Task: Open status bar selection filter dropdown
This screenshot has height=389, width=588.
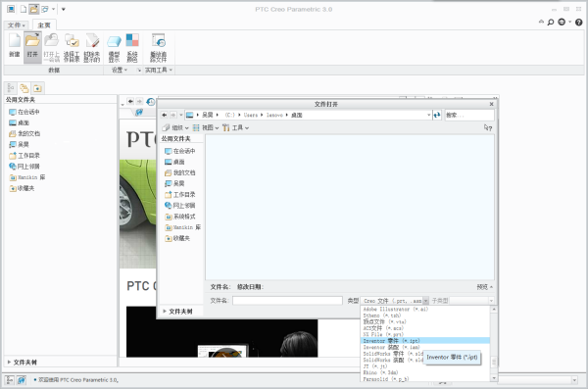Action: [x=574, y=380]
